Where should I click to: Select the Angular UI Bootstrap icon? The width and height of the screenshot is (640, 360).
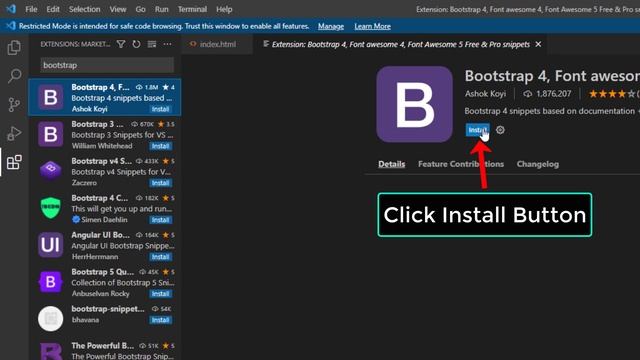(x=50, y=244)
